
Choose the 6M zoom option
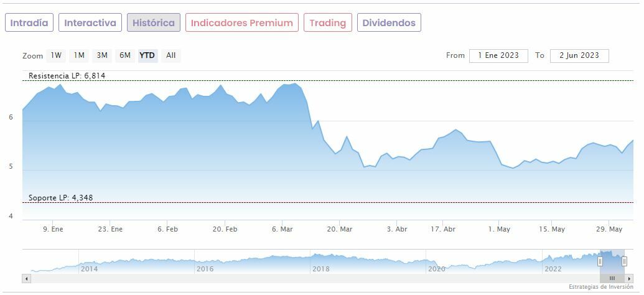[x=125, y=55]
